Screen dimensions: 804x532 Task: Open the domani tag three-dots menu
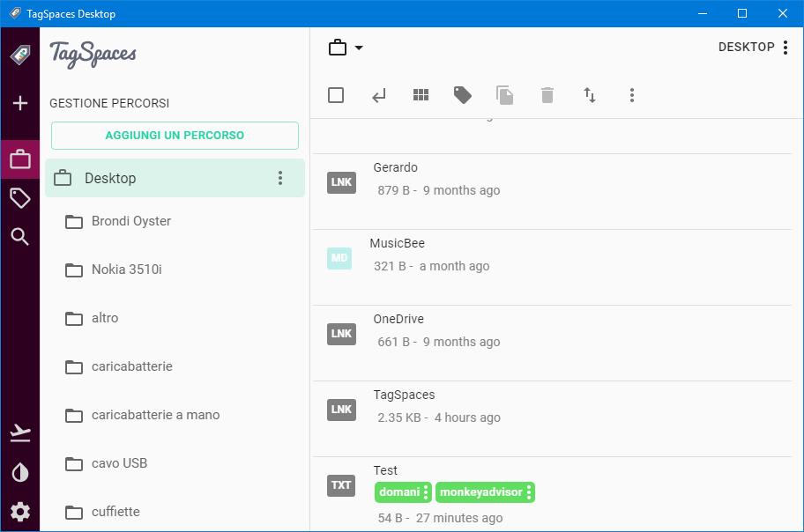(426, 492)
